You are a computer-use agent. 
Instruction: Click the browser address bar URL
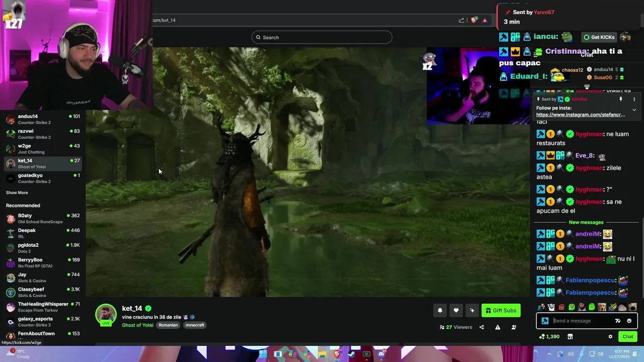point(164,20)
